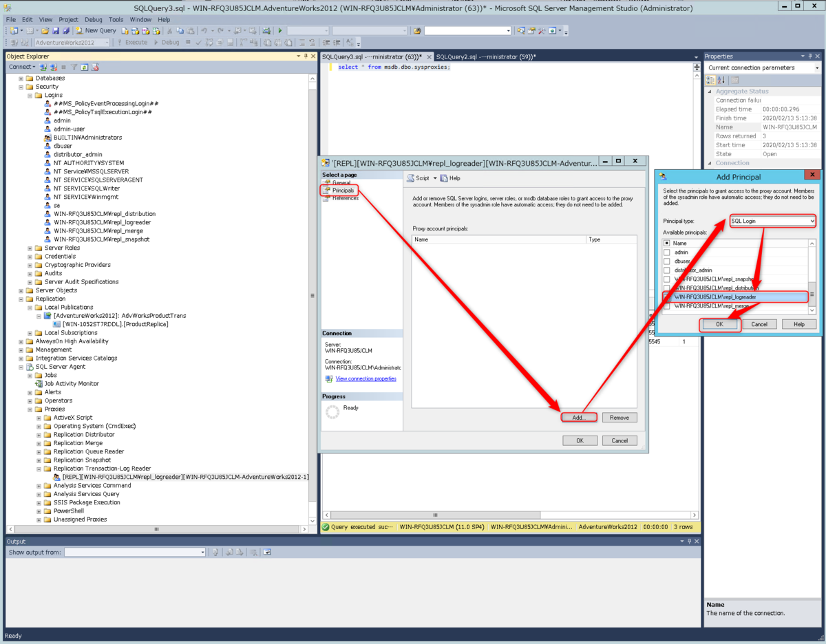Open the View connection properties link
The width and height of the screenshot is (826, 644).
pos(366,379)
